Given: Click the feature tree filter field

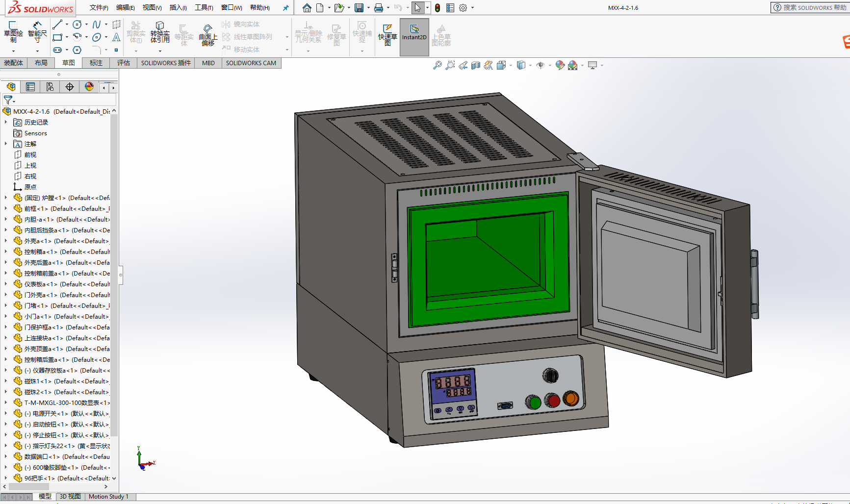Looking at the screenshot, I should coord(59,100).
